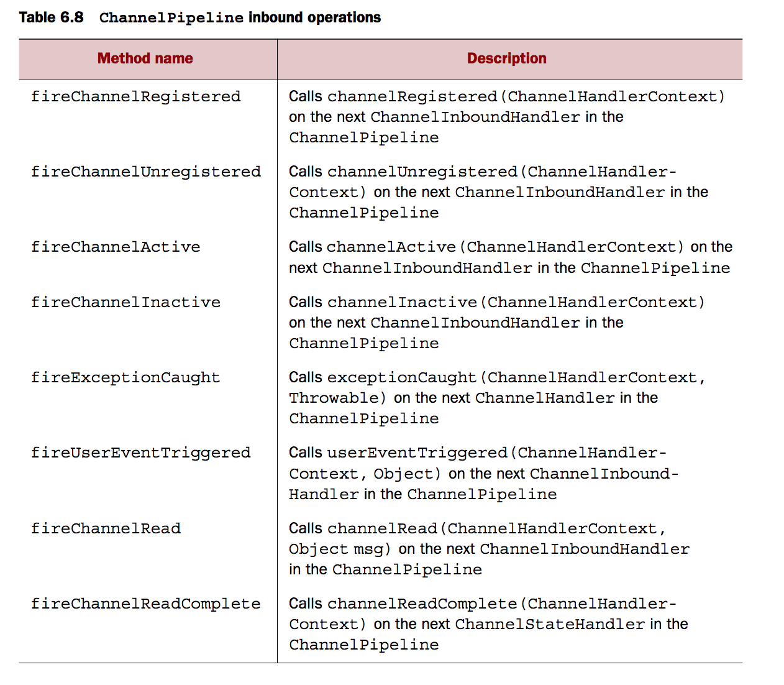The image size is (784, 685).
Task: Click the fireChannelInactive method name
Action: tap(126, 302)
